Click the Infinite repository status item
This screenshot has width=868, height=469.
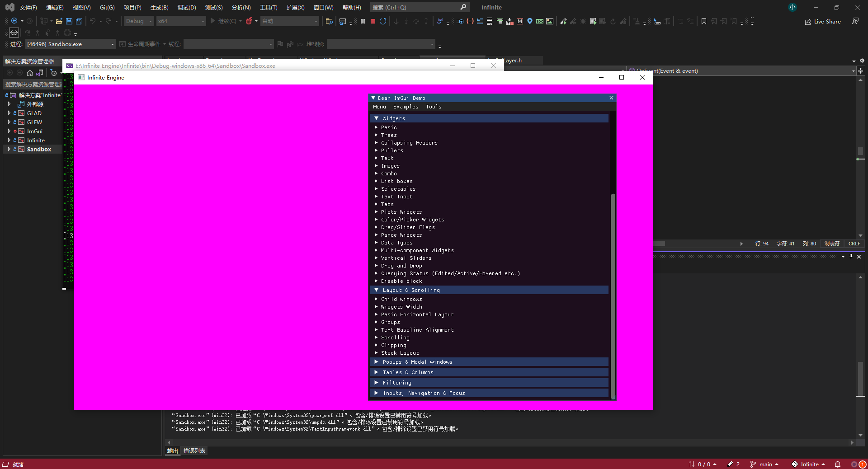pos(808,464)
